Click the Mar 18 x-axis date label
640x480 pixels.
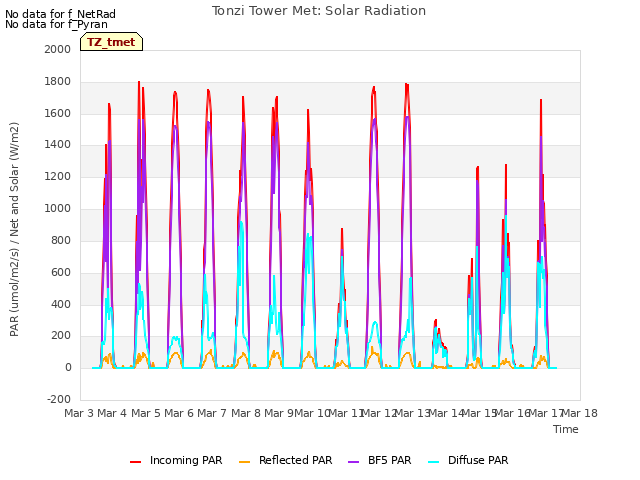click(x=580, y=413)
